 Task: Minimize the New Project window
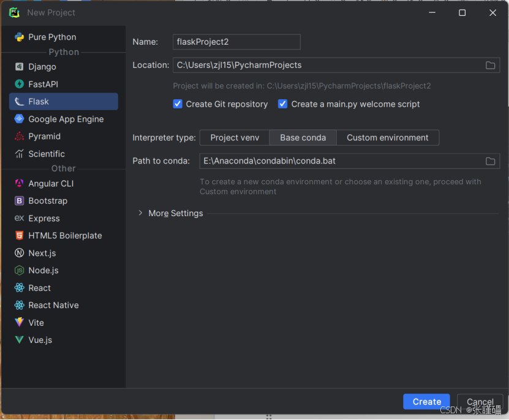[432, 13]
